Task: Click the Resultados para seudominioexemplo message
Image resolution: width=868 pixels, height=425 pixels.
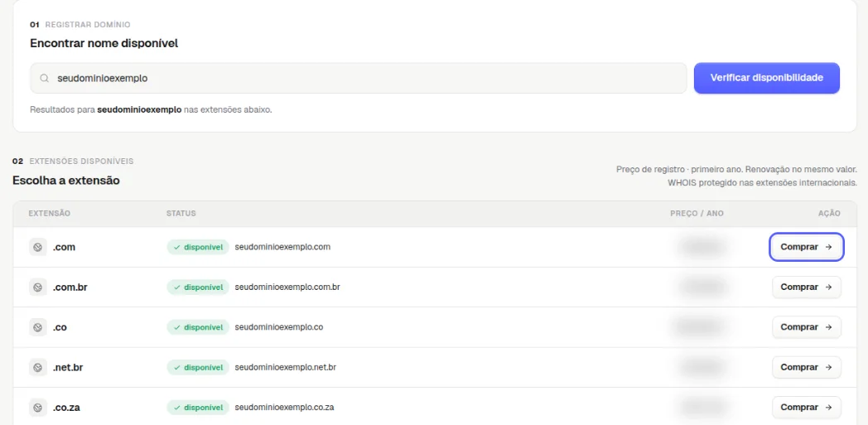Action: (x=151, y=109)
